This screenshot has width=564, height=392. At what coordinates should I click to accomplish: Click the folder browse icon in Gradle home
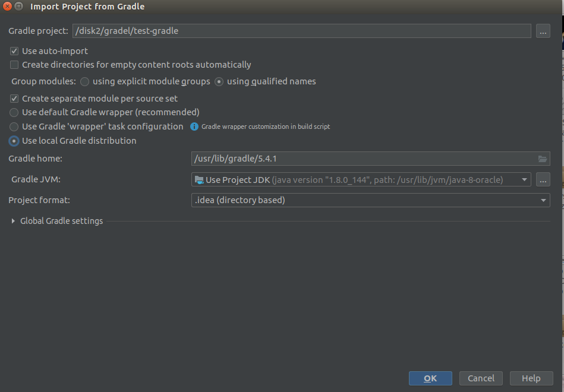pos(543,159)
